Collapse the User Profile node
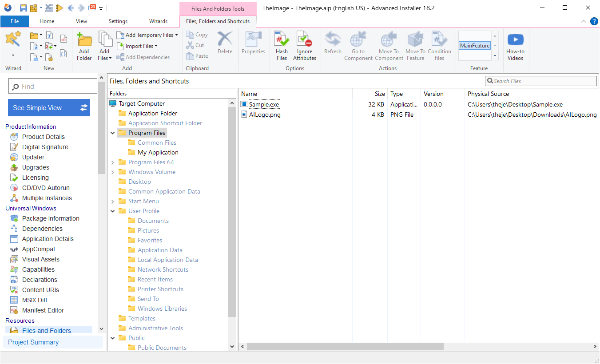This screenshot has width=600, height=364. coord(113,211)
